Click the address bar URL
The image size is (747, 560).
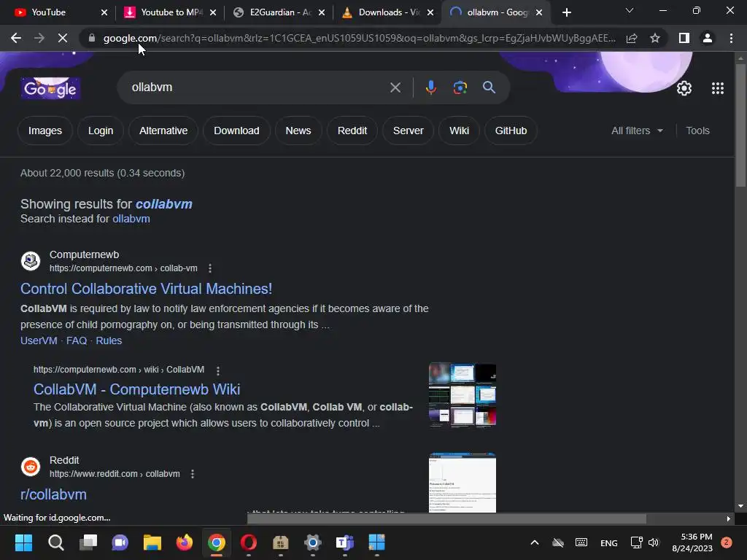pyautogui.click(x=359, y=38)
